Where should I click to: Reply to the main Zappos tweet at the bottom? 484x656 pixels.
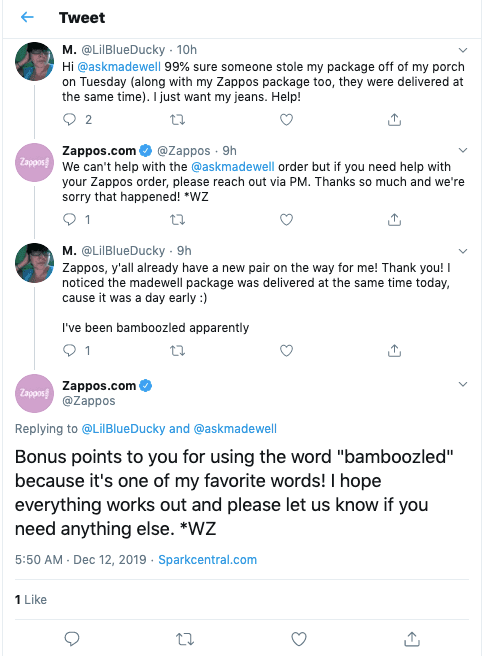(x=72, y=639)
